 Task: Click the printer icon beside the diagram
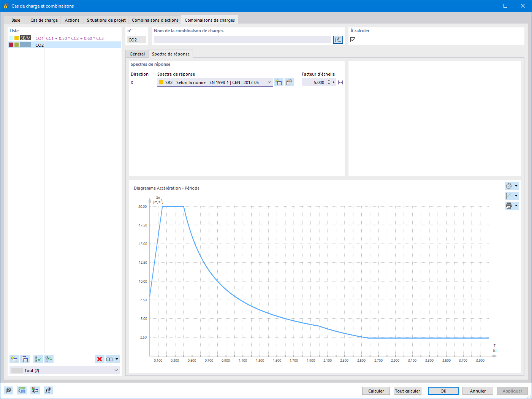coord(509,206)
